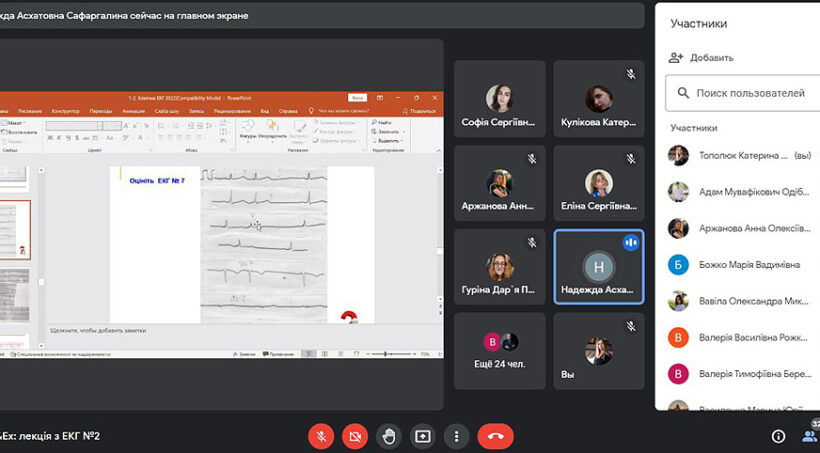The image size is (820, 453).
Task: Click the Поделиться share button in PowerPoint
Action: click(419, 111)
